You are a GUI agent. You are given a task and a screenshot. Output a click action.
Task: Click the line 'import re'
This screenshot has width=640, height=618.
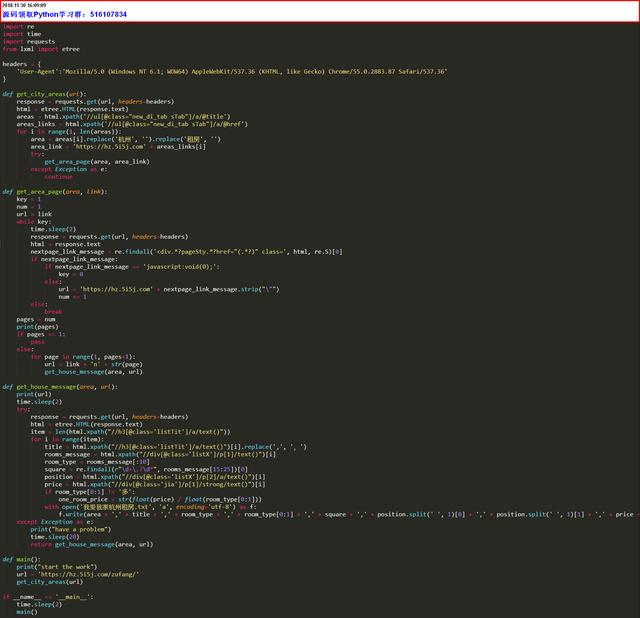[18, 27]
